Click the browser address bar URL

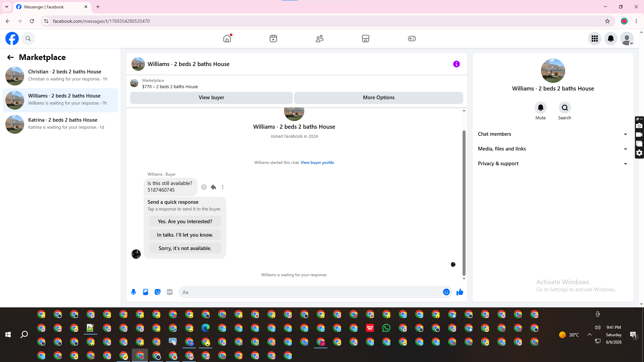coord(101,21)
